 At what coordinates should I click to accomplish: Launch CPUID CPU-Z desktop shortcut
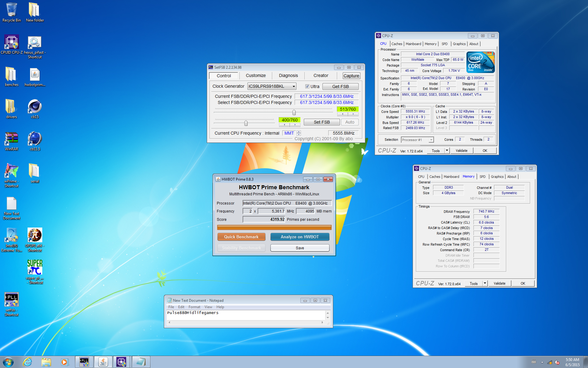coord(12,44)
